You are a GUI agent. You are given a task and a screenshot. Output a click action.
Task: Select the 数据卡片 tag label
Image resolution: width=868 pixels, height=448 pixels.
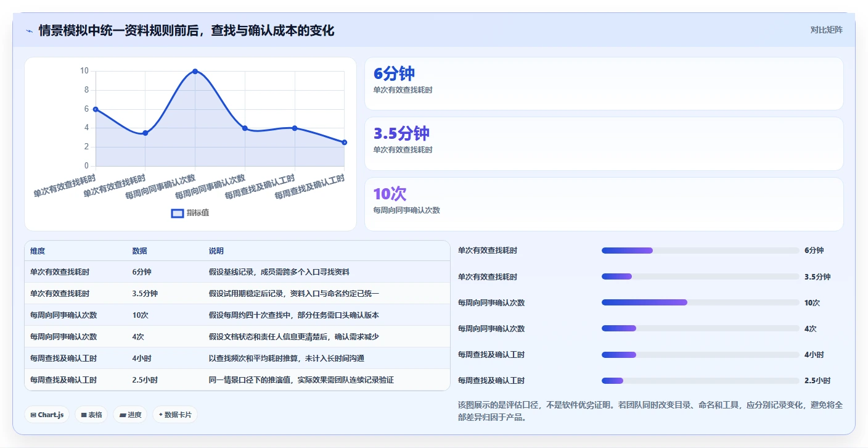[x=178, y=415]
